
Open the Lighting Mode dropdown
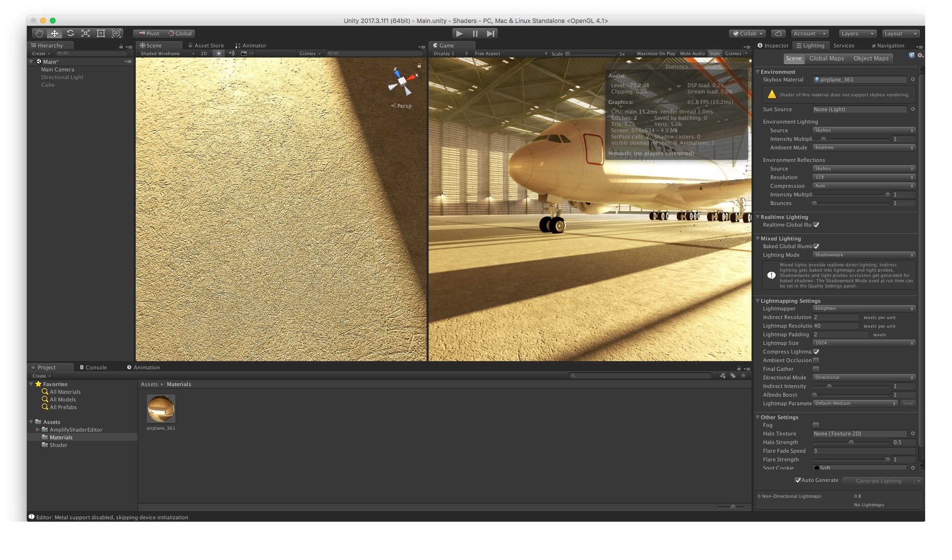(863, 254)
